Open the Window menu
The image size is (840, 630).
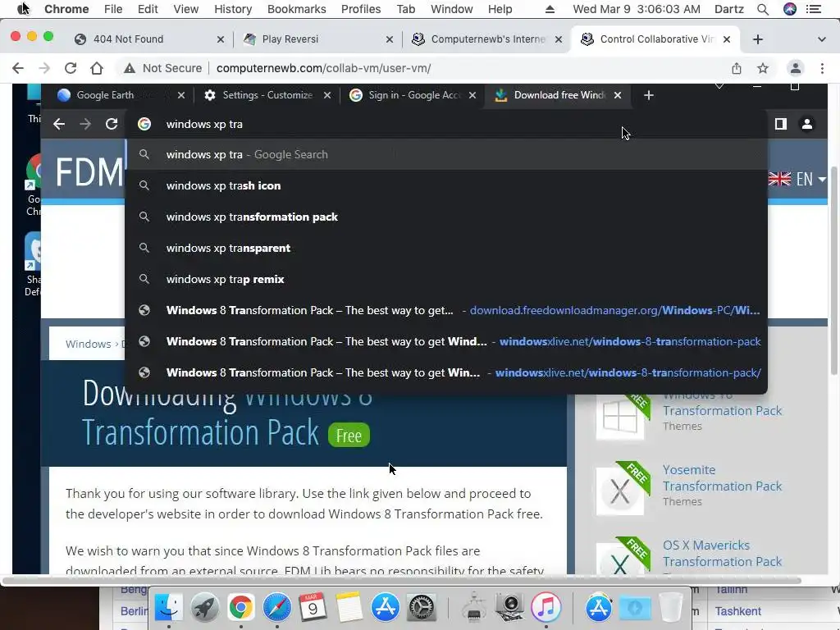[x=452, y=9]
